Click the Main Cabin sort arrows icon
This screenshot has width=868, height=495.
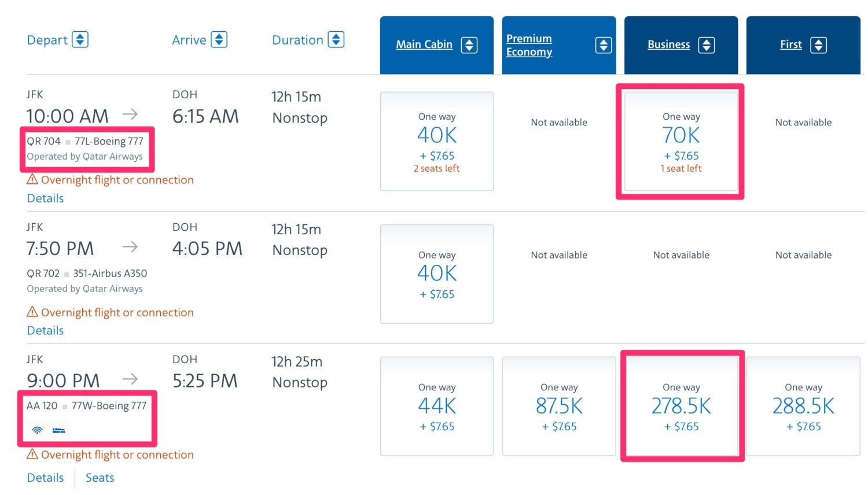click(x=469, y=45)
